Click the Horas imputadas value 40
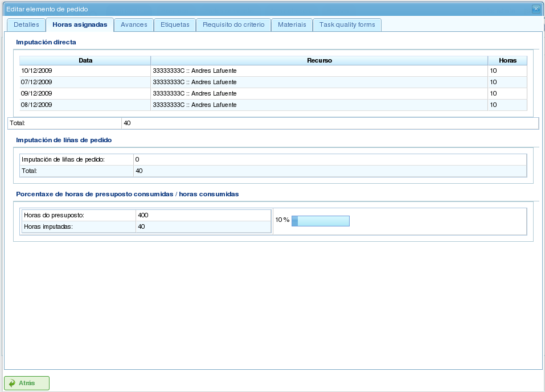This screenshot has width=545, height=392. [x=142, y=227]
